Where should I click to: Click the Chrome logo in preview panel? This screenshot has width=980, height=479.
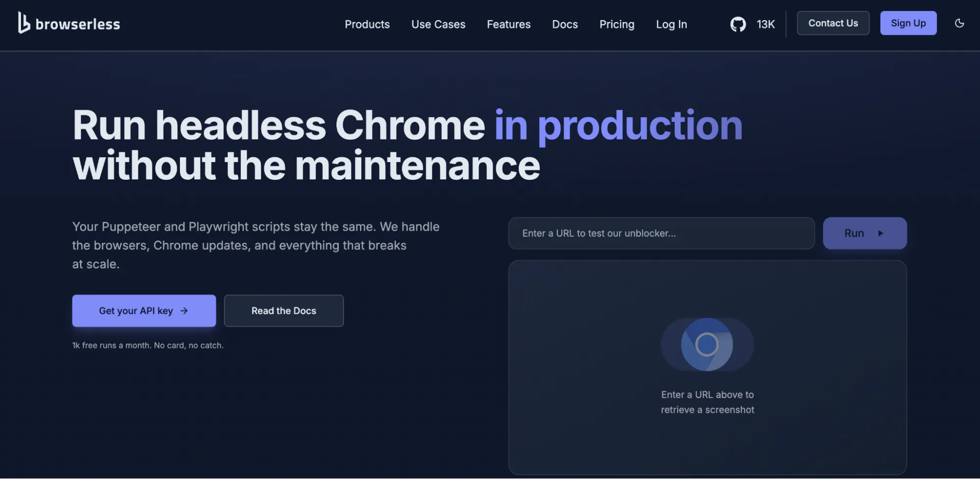coord(707,344)
